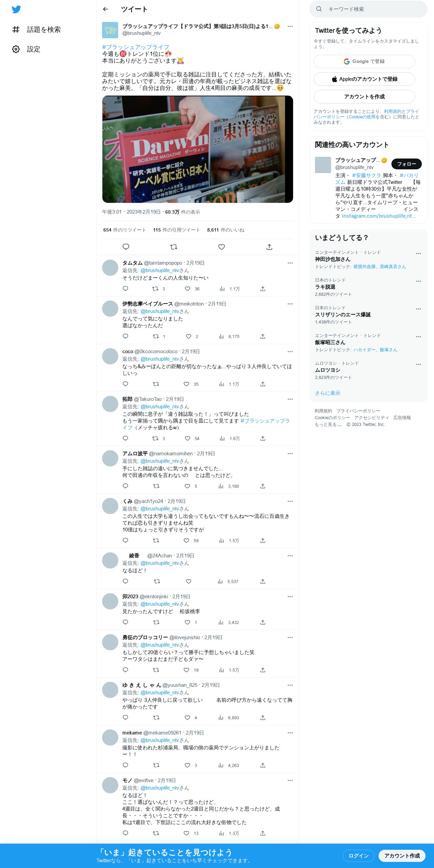Like 拓郎's reply with 54 likes
This screenshot has height=868, width=434.
(x=188, y=438)
